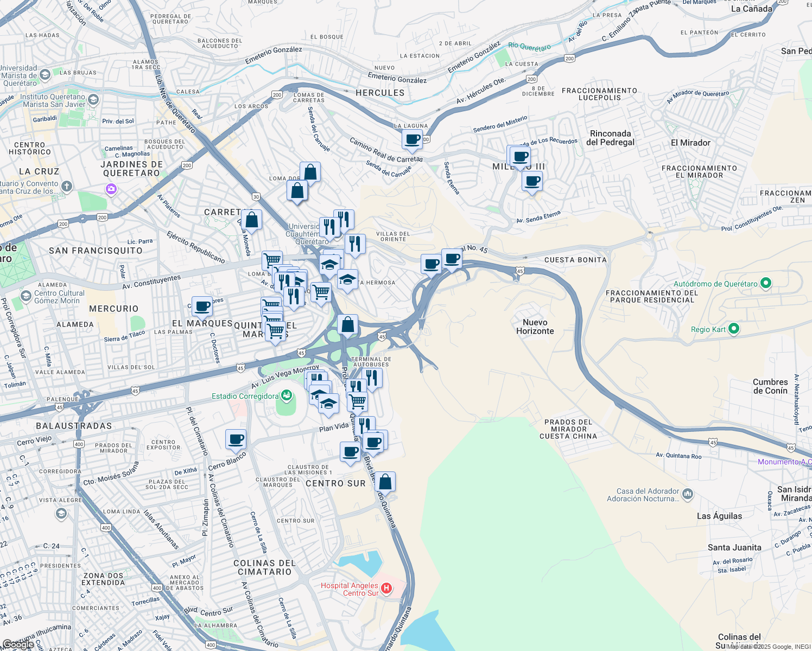Screen dimensions: 812x651
Task: Select the green Autódromo de Querétaro marker
Action: point(765,283)
